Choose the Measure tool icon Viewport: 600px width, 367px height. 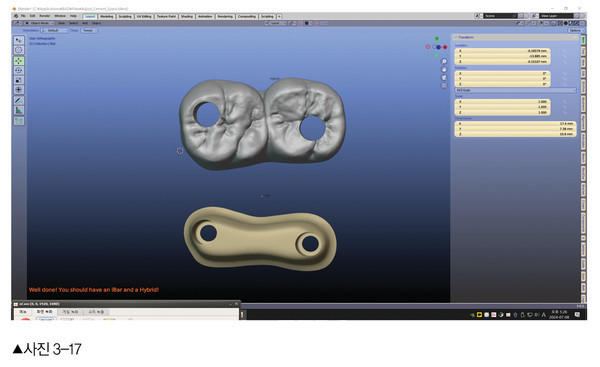click(19, 111)
